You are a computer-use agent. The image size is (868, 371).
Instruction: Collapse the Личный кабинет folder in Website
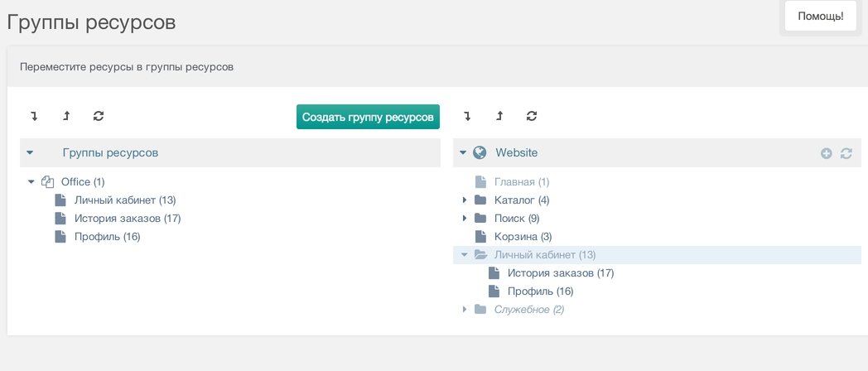tap(465, 255)
